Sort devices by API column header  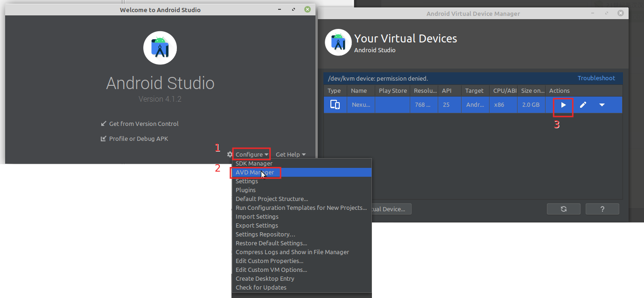pyautogui.click(x=450, y=91)
